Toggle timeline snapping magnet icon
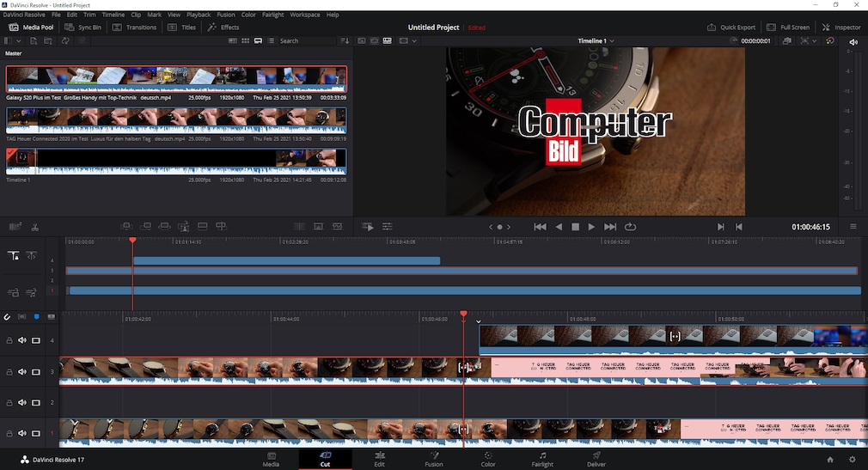 pos(8,317)
